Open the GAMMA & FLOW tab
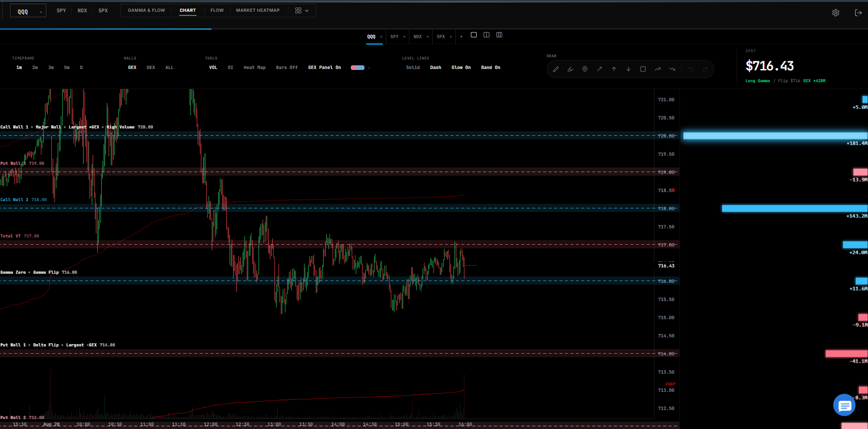This screenshot has height=429, width=868. pyautogui.click(x=146, y=10)
